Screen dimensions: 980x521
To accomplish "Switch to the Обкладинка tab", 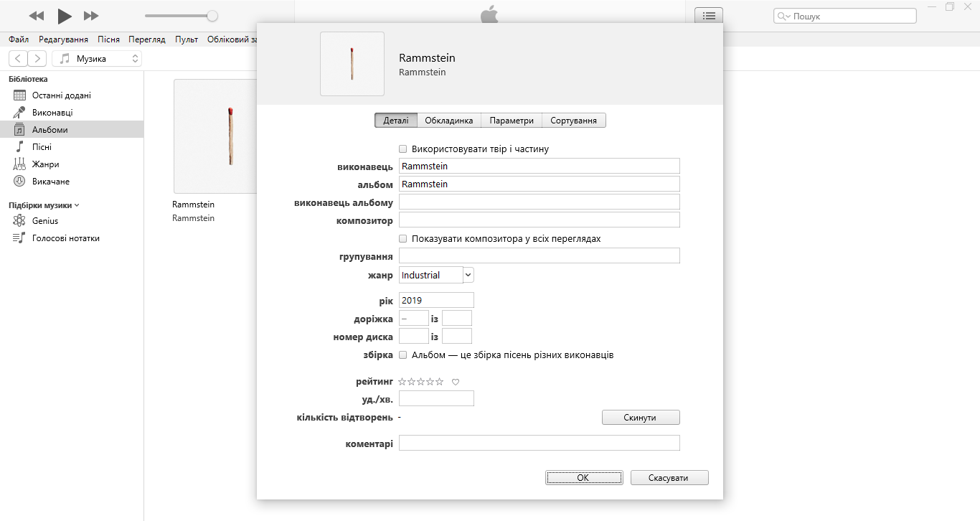I will [449, 121].
